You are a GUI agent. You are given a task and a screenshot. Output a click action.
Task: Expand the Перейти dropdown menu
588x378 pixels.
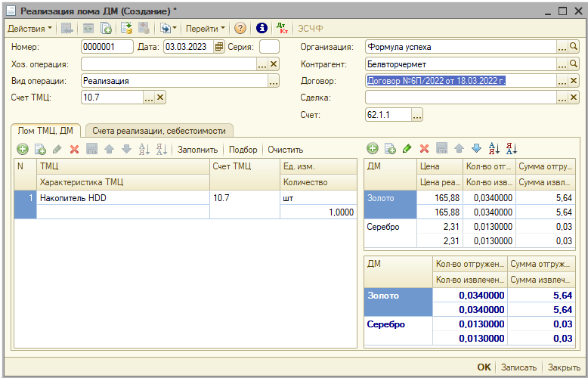[x=206, y=28]
